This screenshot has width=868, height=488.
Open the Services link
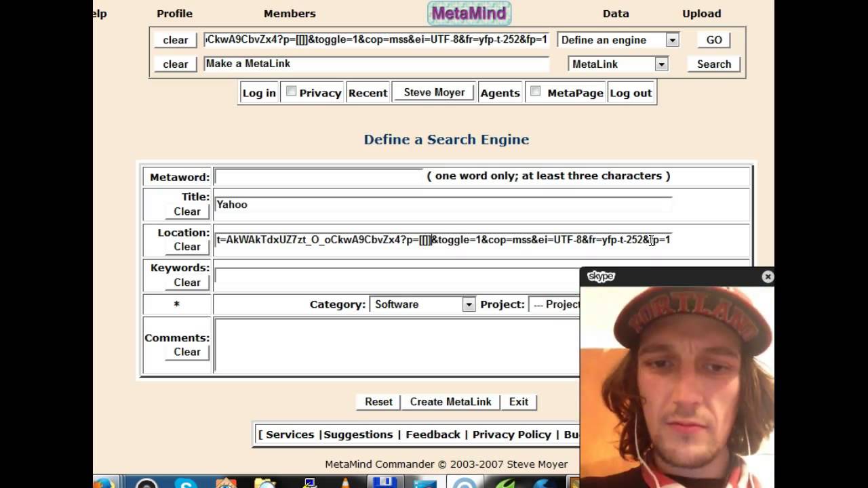point(290,434)
